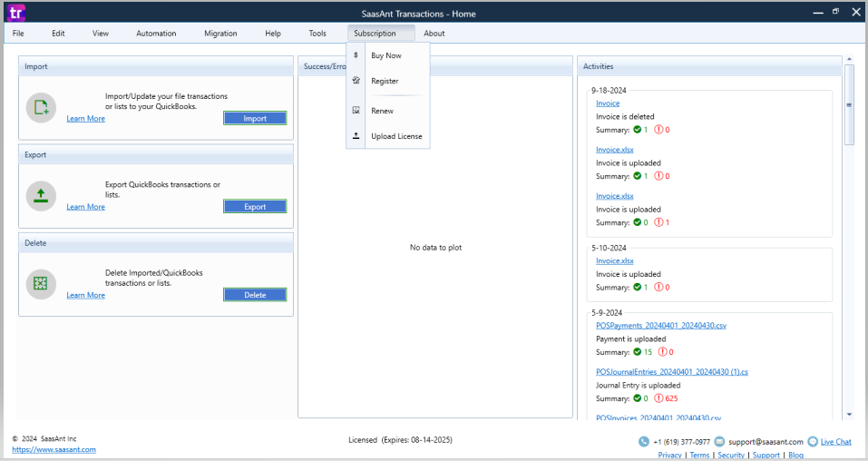Viewport: 868px width, 461px height.
Task: Open the Tools menu
Action: coord(317,34)
